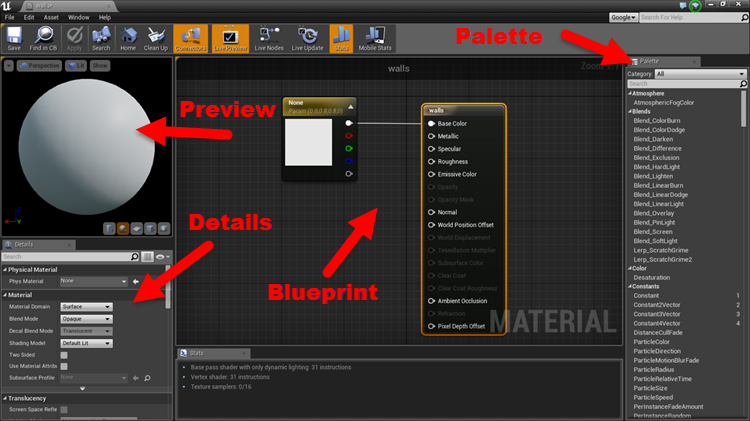
Task: Open the Palette Category dropdown
Action: click(x=700, y=74)
